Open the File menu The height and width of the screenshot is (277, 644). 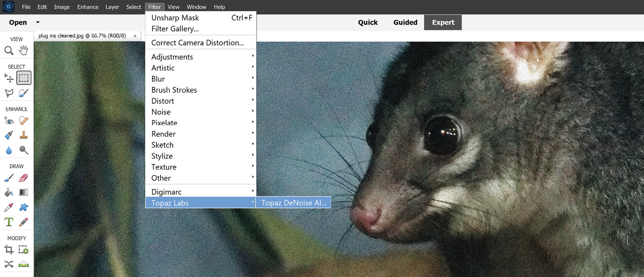[26, 7]
